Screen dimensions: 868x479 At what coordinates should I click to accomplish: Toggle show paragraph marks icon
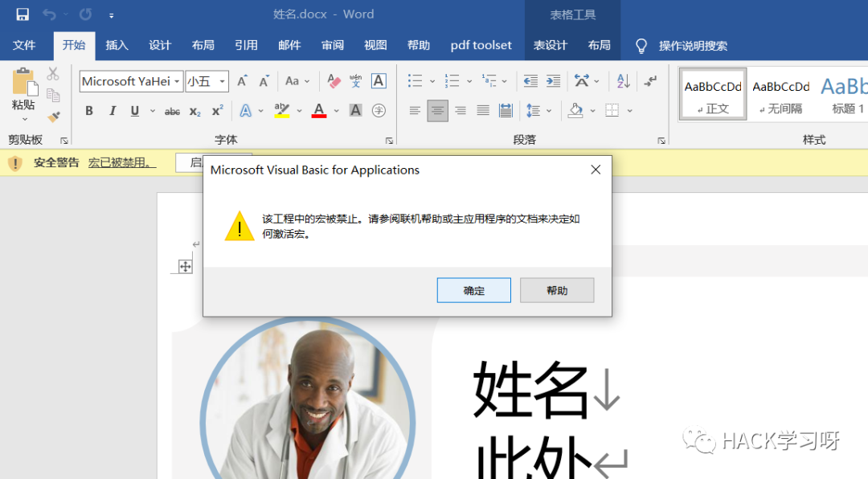650,81
